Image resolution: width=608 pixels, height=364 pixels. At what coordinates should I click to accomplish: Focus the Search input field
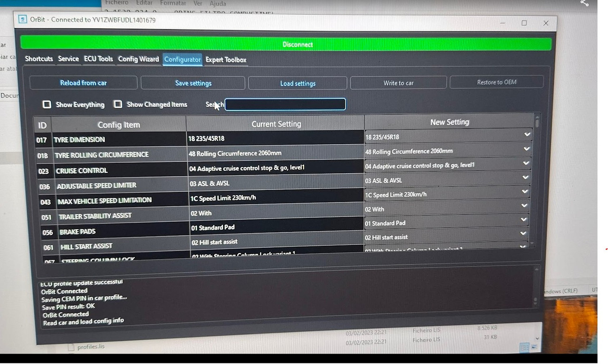point(285,104)
